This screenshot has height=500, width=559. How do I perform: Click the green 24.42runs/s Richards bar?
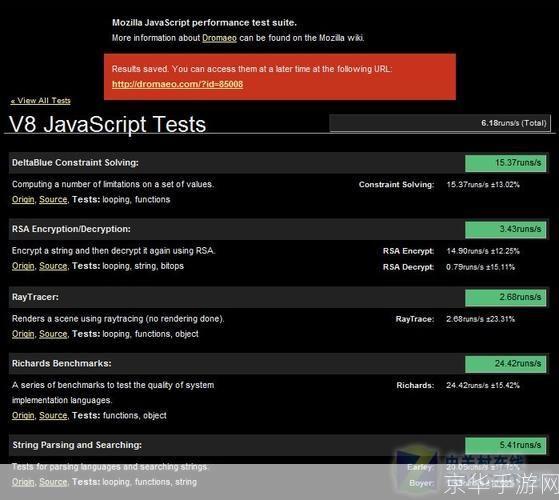506,364
